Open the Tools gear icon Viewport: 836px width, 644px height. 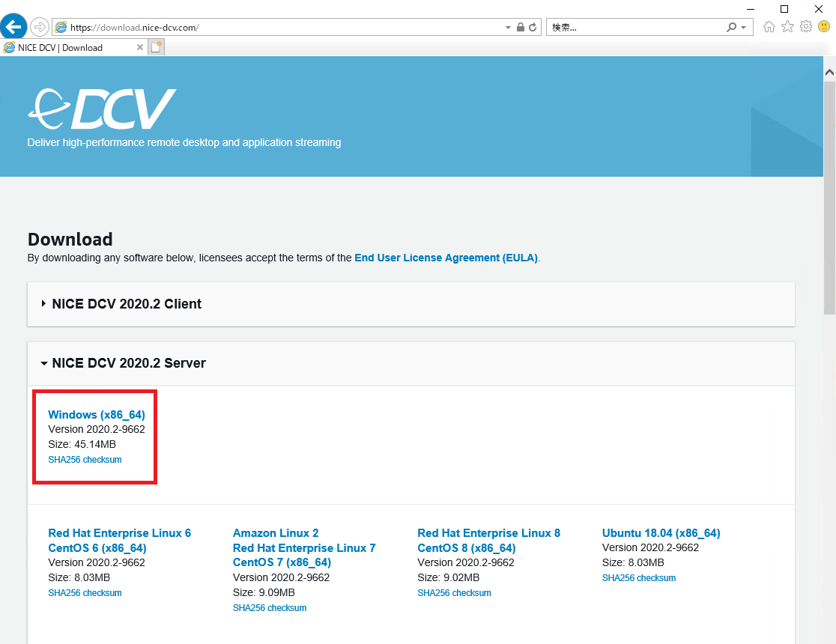click(805, 26)
